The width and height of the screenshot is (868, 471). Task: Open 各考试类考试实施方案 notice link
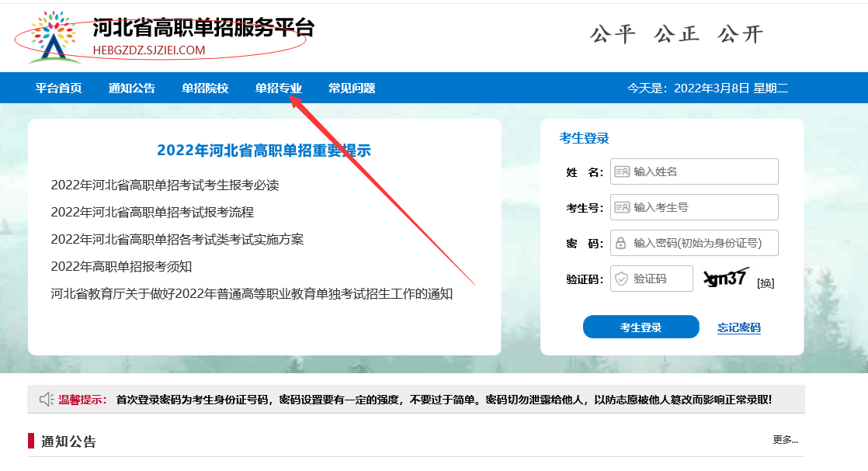click(177, 239)
